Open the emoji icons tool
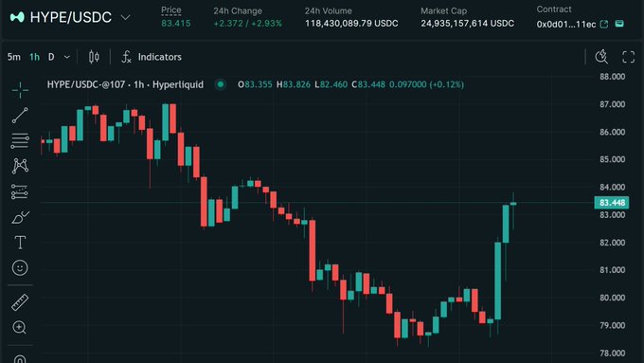Screen dimensions: 644x363 (x=20, y=267)
